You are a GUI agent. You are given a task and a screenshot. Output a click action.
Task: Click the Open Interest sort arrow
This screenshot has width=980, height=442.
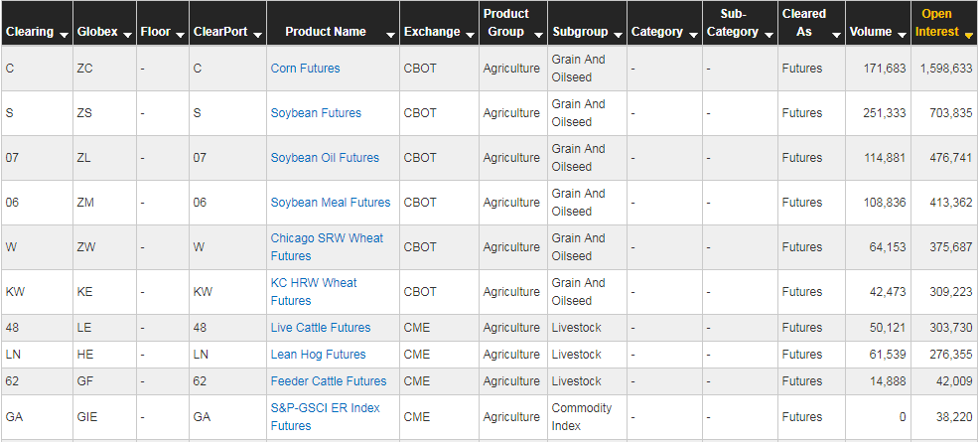click(968, 34)
